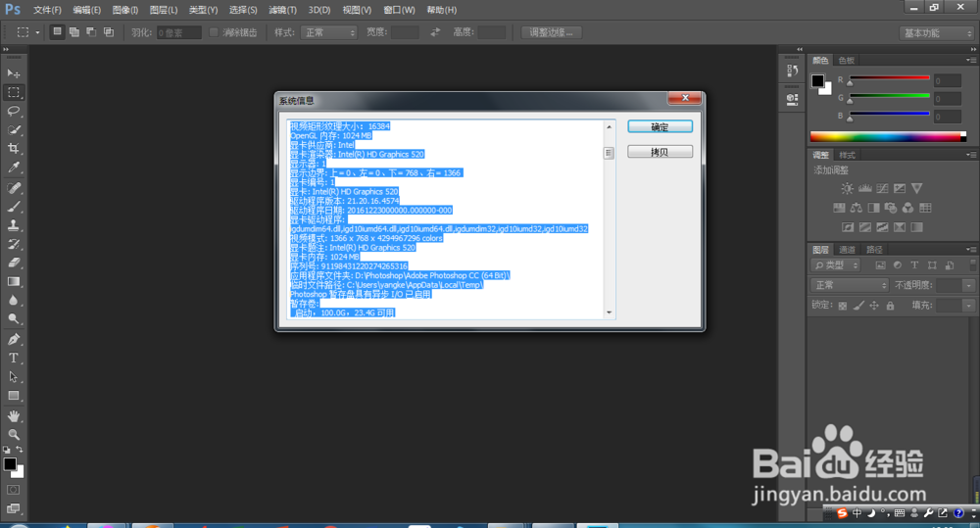The width and height of the screenshot is (980, 528).
Task: Toggle lock all layer attributes
Action: pos(890,306)
